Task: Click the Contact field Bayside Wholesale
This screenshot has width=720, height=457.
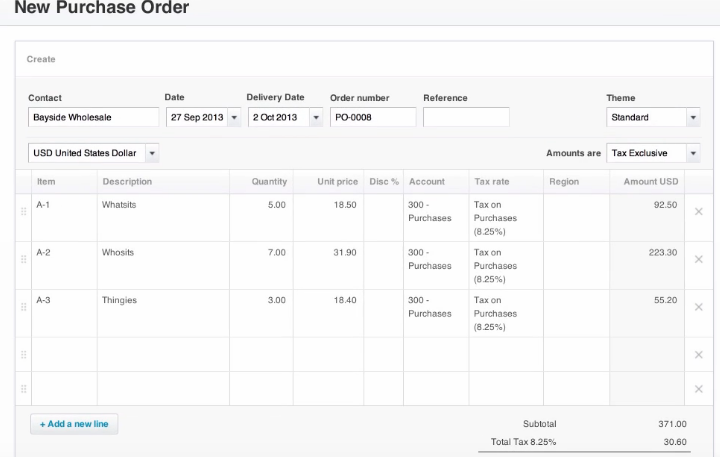Action: click(93, 117)
